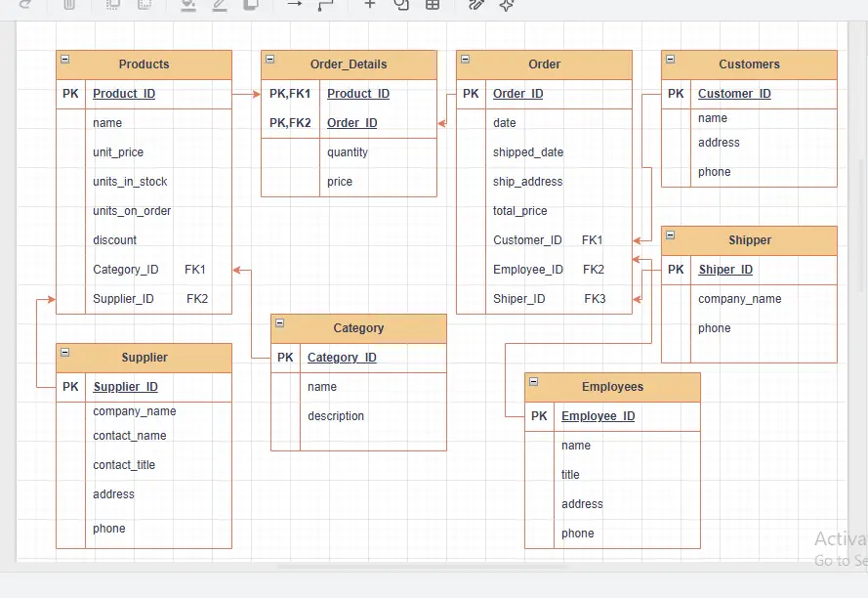This screenshot has width=868, height=598.
Task: Select units_on_order field
Action: [x=132, y=211]
